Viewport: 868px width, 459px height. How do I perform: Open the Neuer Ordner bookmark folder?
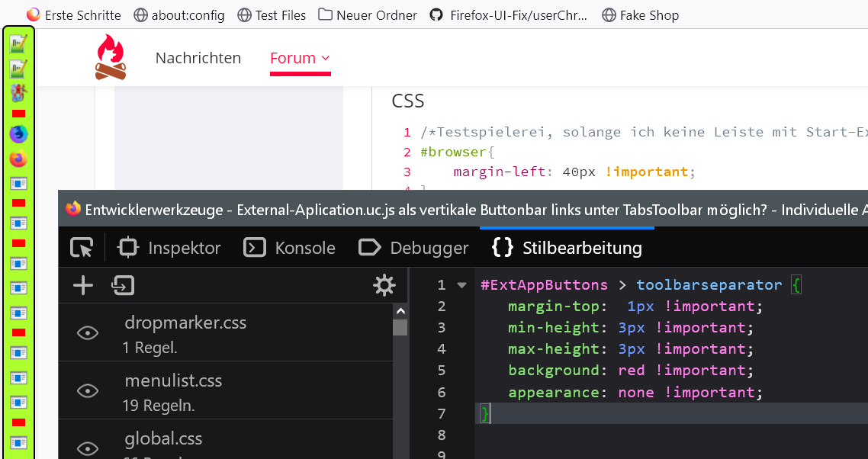point(368,14)
